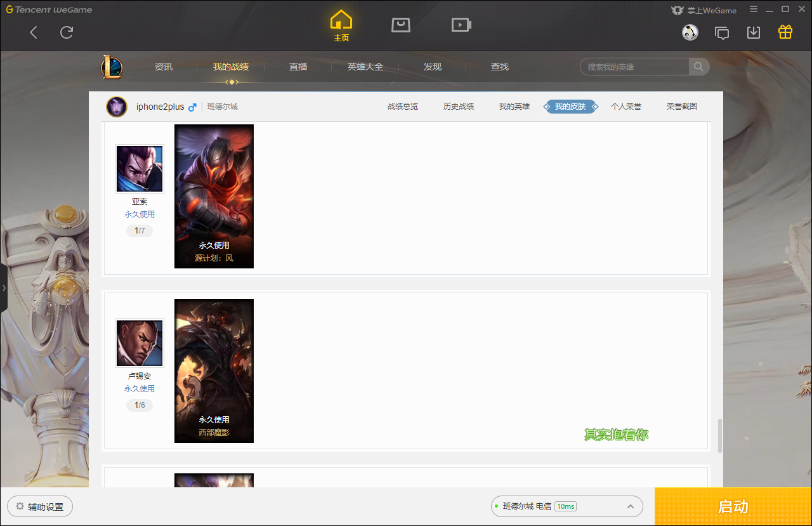Select the 英雄大全 menu item
812x526 pixels.
click(365, 67)
